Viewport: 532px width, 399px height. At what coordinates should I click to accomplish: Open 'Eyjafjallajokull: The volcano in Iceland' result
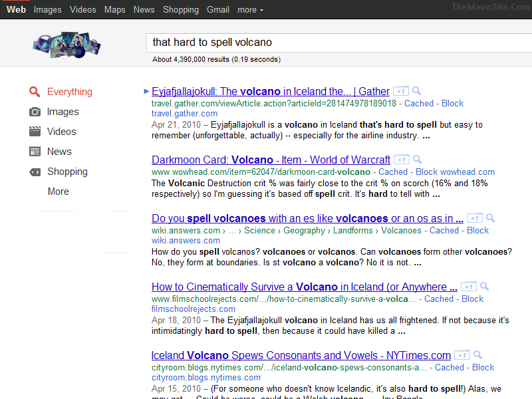click(x=271, y=91)
